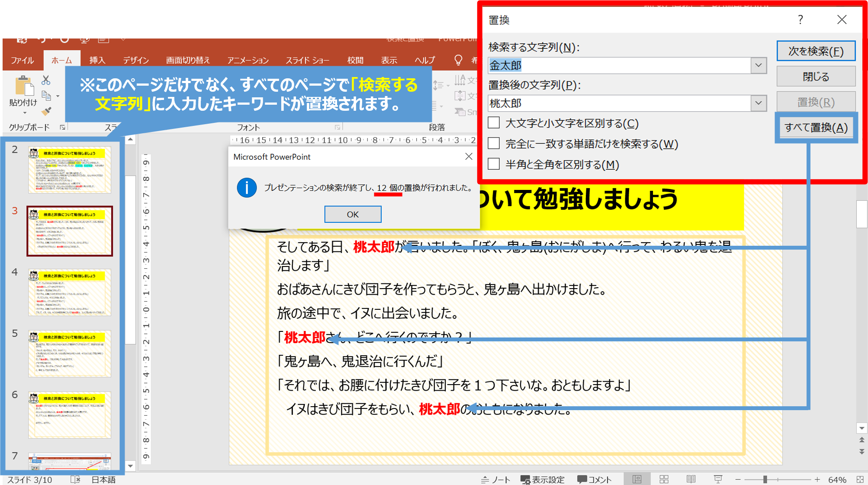Click the すべて置換 button
868x485 pixels.
pyautogui.click(x=816, y=128)
